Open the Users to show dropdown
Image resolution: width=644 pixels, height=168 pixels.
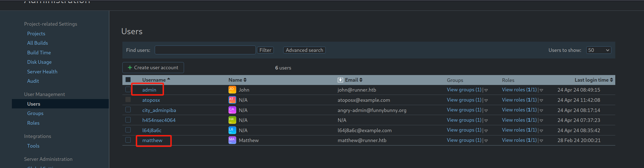(x=598, y=50)
